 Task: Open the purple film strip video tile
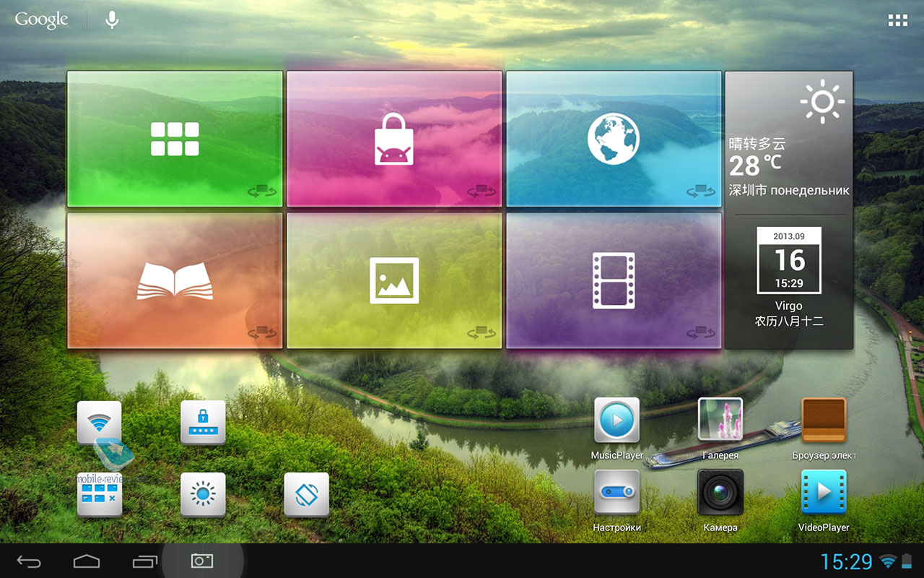point(613,280)
